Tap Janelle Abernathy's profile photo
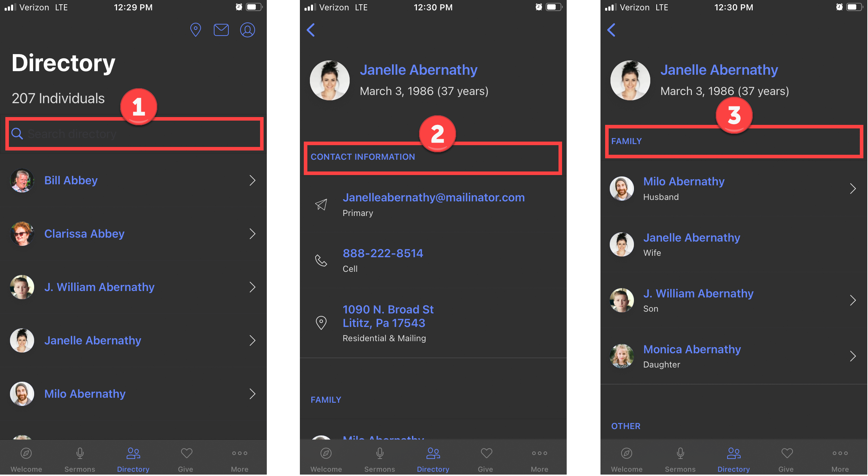 (329, 80)
